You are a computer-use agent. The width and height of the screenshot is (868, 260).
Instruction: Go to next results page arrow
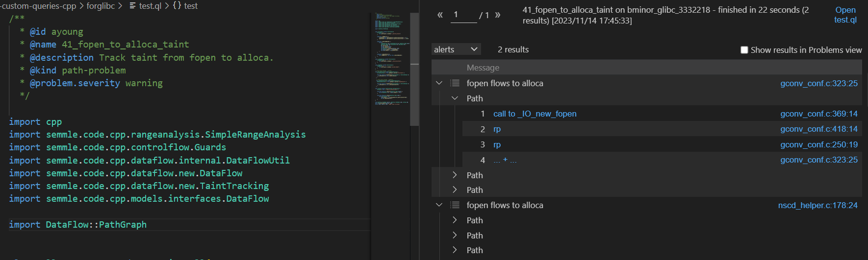pos(498,15)
